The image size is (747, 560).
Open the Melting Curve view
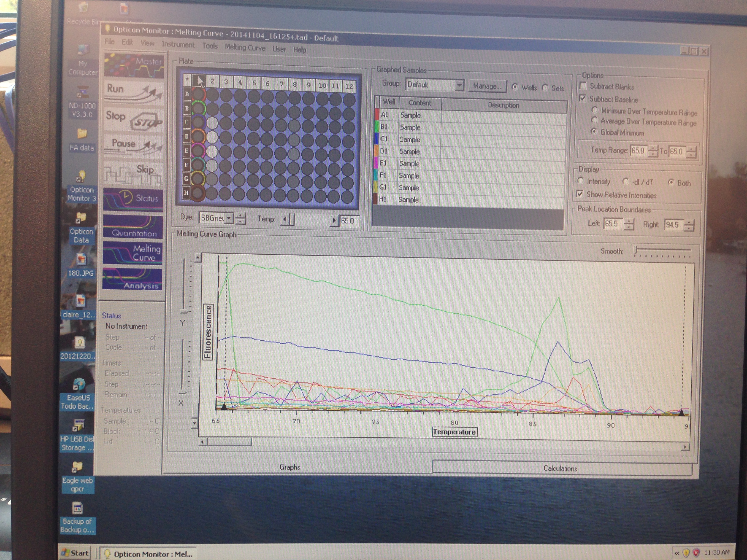coord(132,253)
